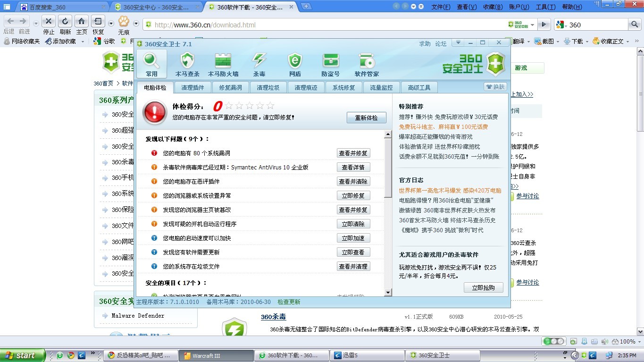Click the 论坛 forum link
Screen dimensions: 644x362
pos(441,43)
